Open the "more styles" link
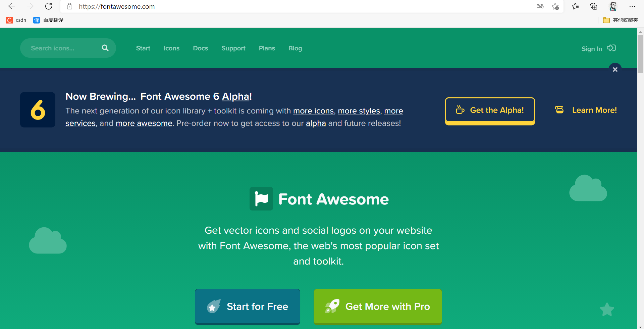 [359, 111]
